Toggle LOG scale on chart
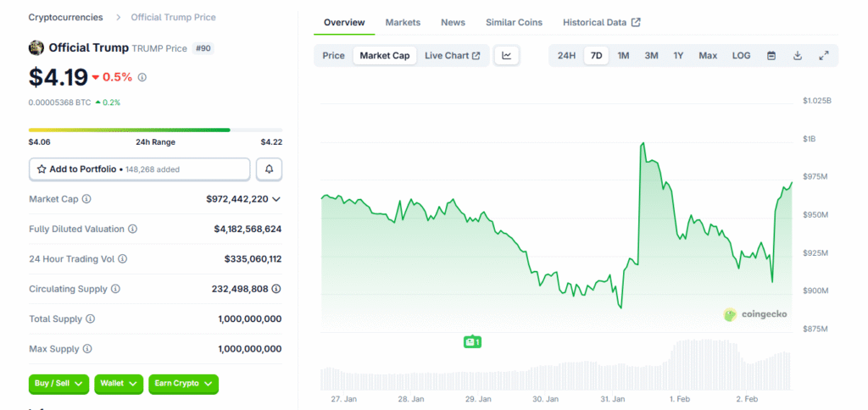Image resolution: width=868 pixels, height=410 pixels. coord(741,56)
